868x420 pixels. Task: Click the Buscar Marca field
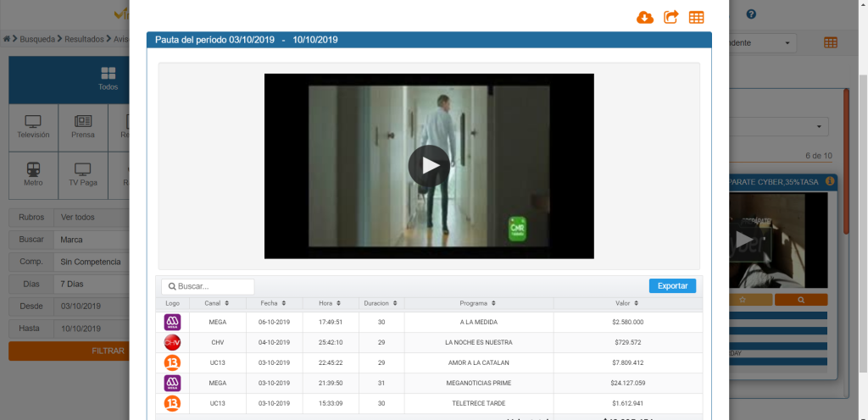(x=92, y=240)
